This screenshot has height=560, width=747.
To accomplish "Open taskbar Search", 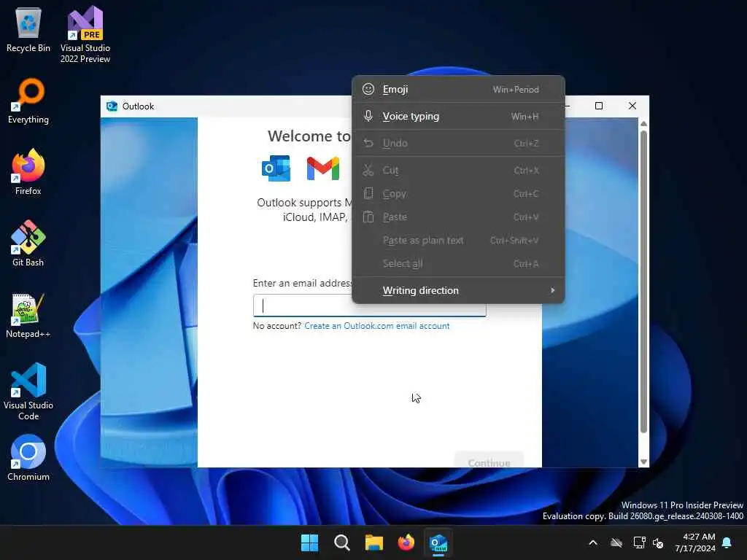I will [342, 542].
